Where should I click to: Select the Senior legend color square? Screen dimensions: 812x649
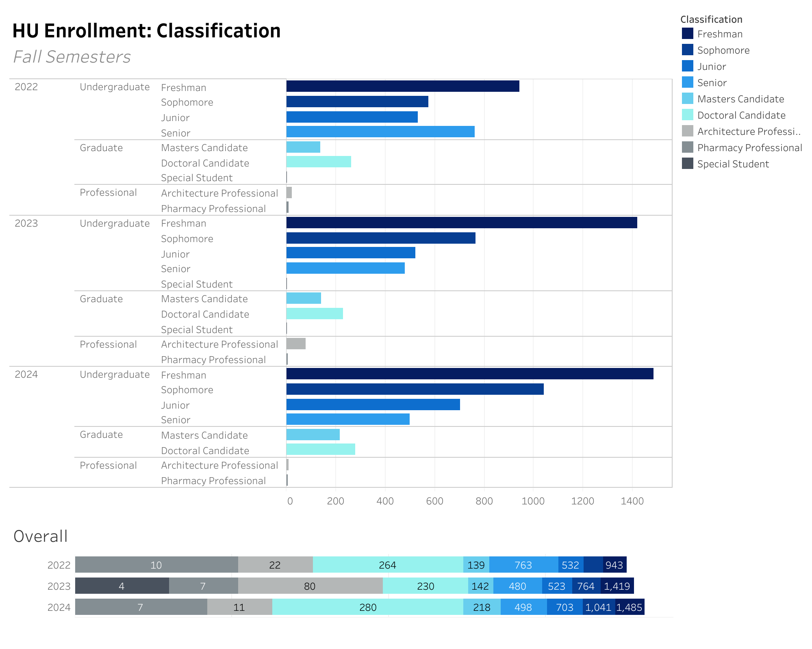pyautogui.click(x=687, y=82)
